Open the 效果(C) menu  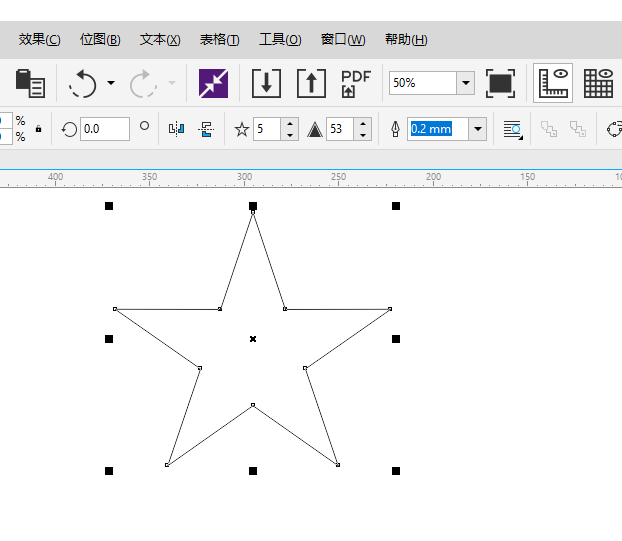(39, 40)
